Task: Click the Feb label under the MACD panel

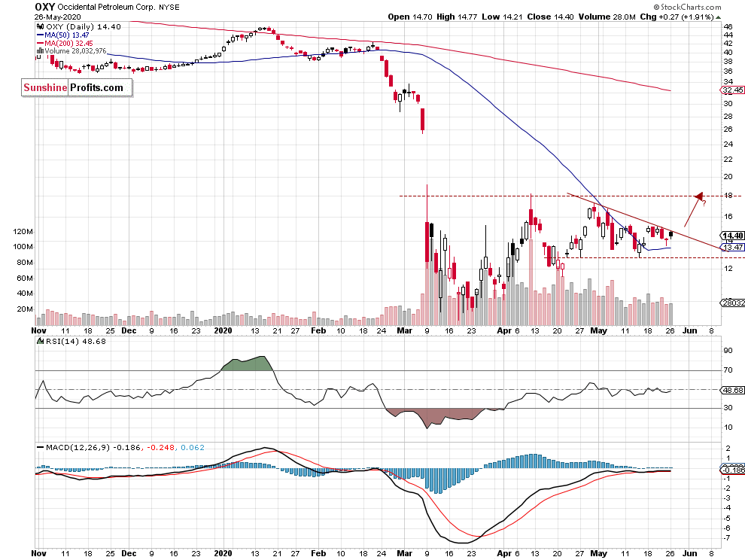Action: 318,553
